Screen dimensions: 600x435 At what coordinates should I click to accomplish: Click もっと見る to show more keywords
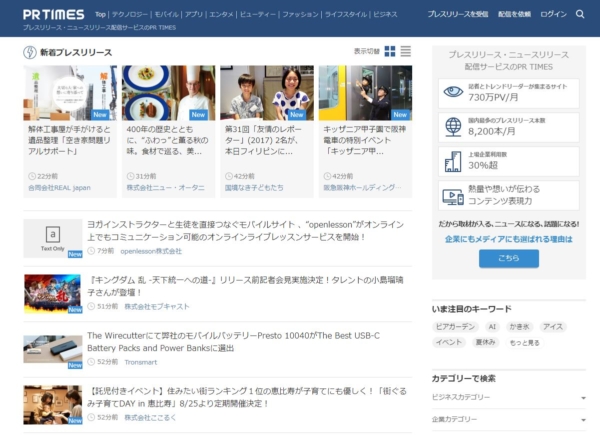(x=524, y=342)
